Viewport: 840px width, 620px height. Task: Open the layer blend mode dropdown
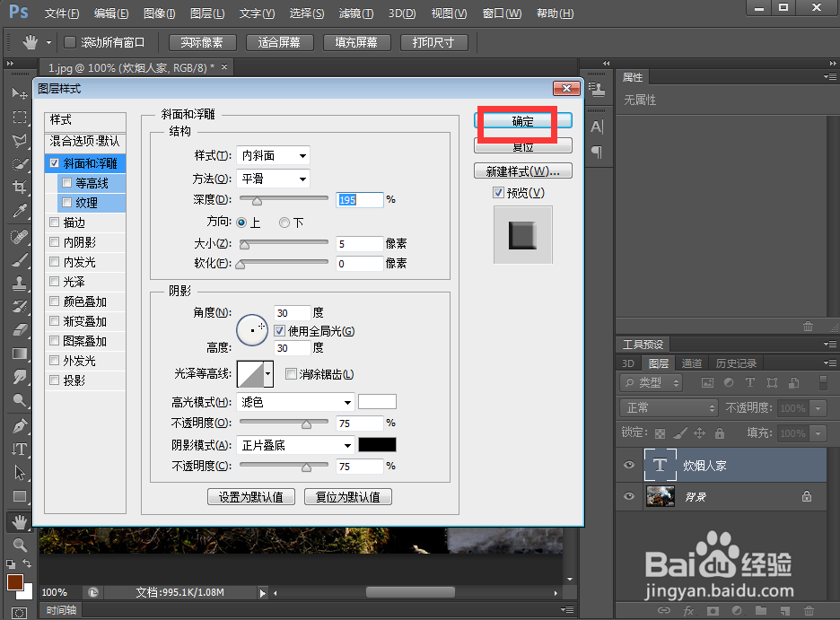pos(668,407)
